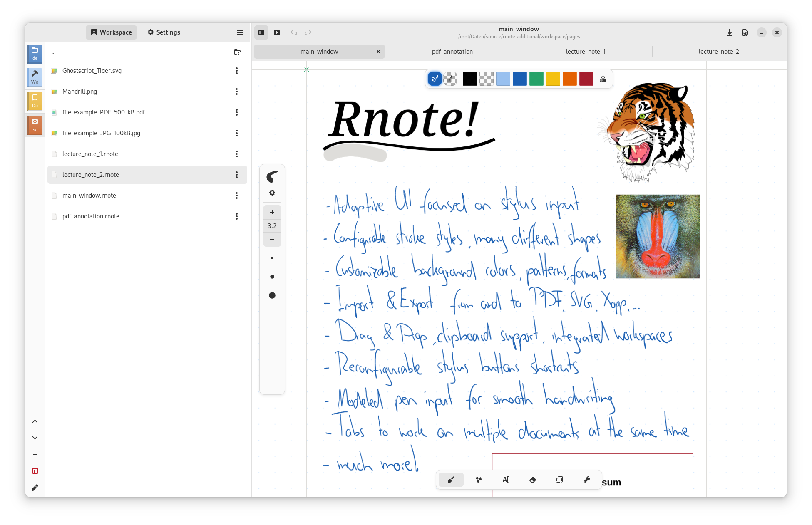Open the Tools wrench pen

(x=586, y=480)
